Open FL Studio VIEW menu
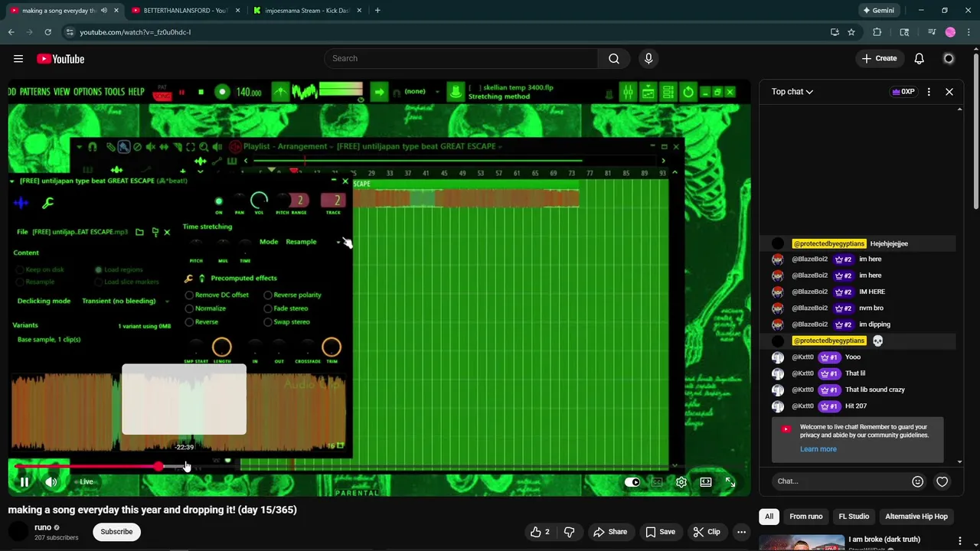Viewport: 980px width, 551px height. [x=61, y=92]
